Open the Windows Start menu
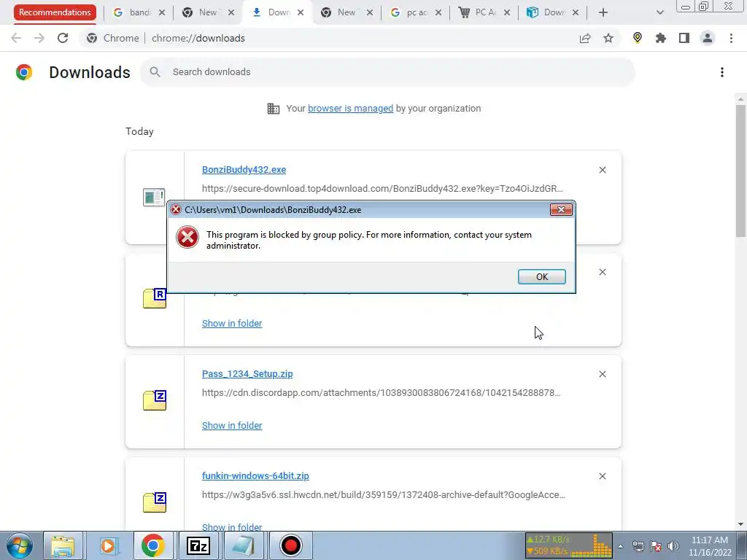 (x=20, y=545)
